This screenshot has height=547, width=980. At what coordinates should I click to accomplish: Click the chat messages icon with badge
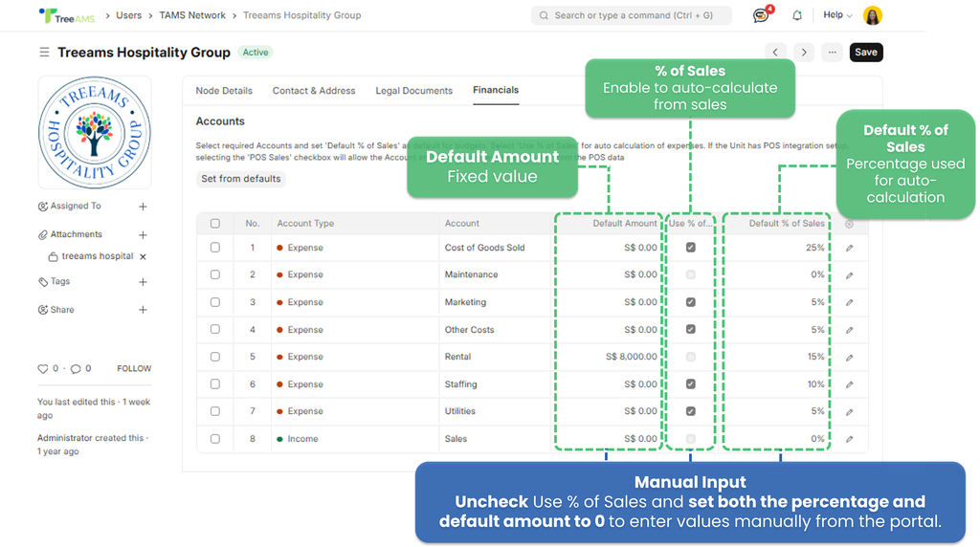click(761, 15)
